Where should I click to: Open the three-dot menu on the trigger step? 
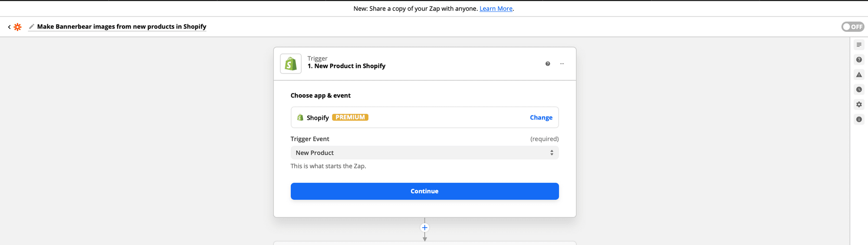click(562, 64)
